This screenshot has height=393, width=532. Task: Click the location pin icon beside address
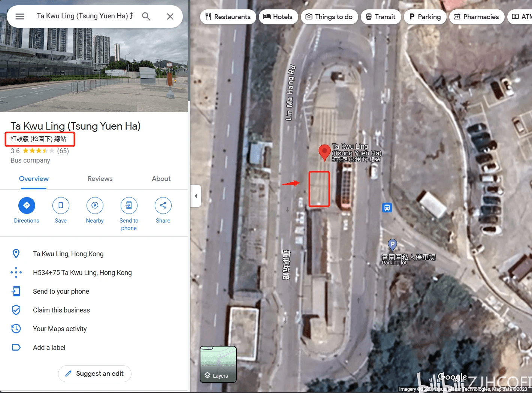16,254
